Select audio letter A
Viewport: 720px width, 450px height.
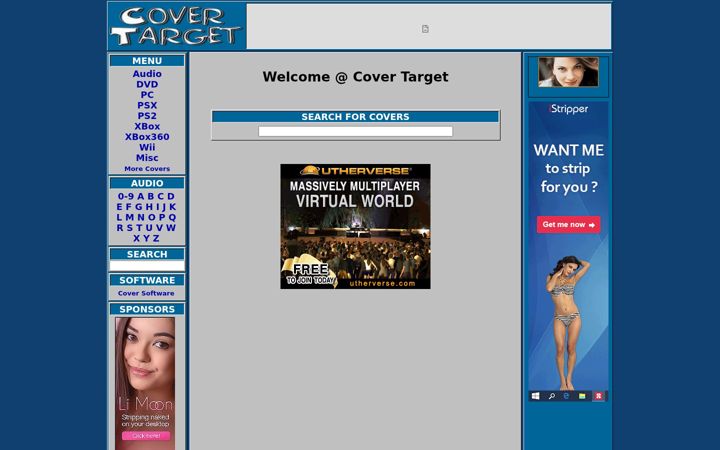pos(141,197)
